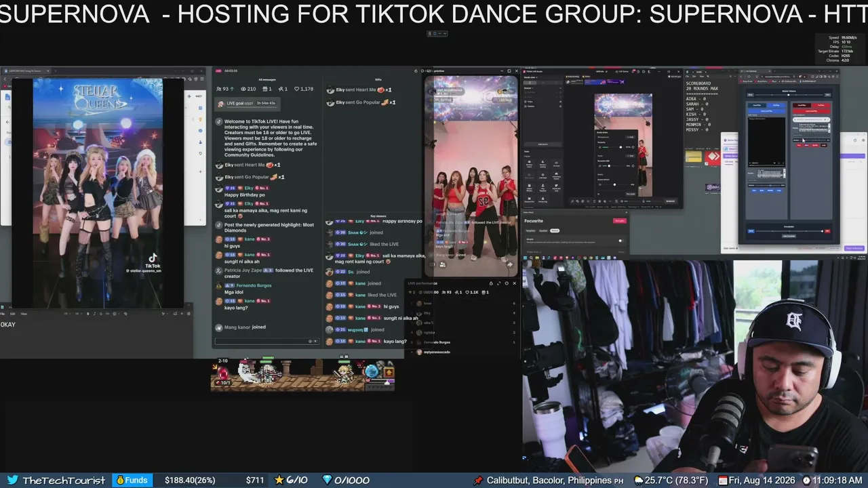Select the Reverb tab in Audio effects
The image size is (868, 488).
(554, 230)
